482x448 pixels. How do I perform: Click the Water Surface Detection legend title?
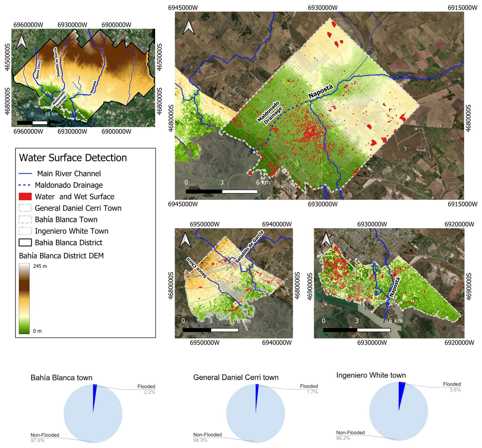73,158
